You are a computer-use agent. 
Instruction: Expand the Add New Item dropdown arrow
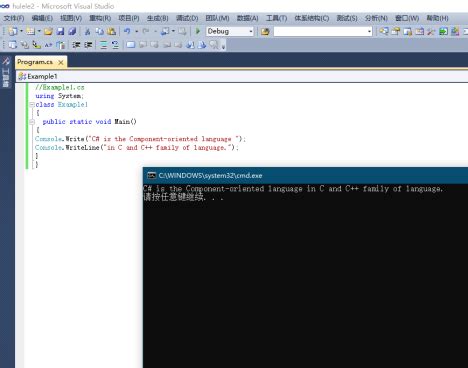click(x=39, y=31)
